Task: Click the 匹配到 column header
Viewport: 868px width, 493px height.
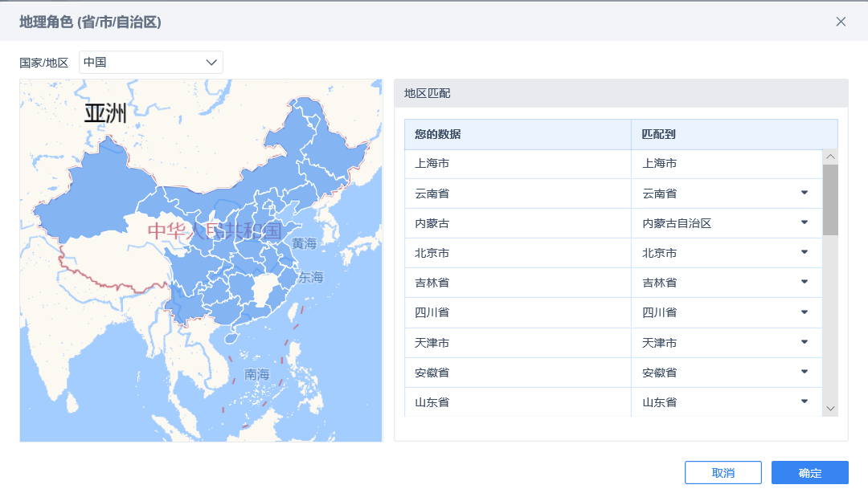Action: pos(659,134)
